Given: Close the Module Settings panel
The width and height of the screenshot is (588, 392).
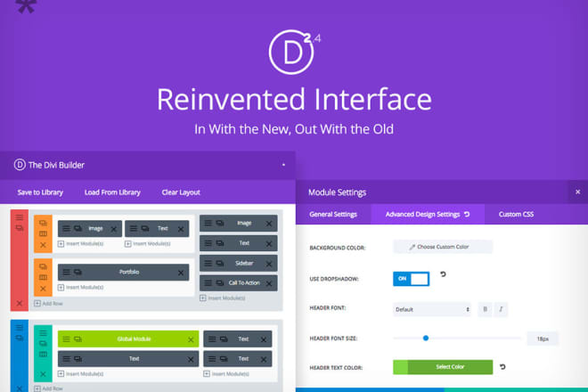Looking at the screenshot, I should (x=578, y=192).
